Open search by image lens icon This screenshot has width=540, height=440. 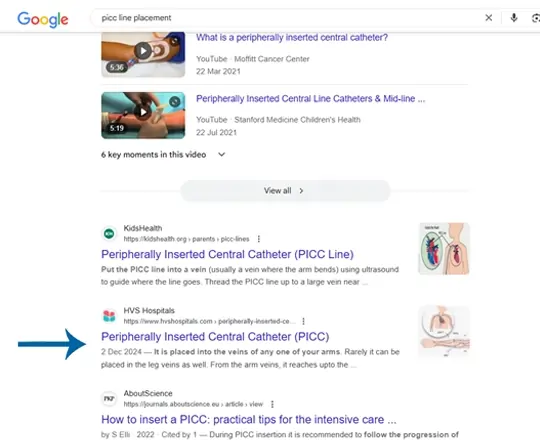pyautogui.click(x=536, y=18)
